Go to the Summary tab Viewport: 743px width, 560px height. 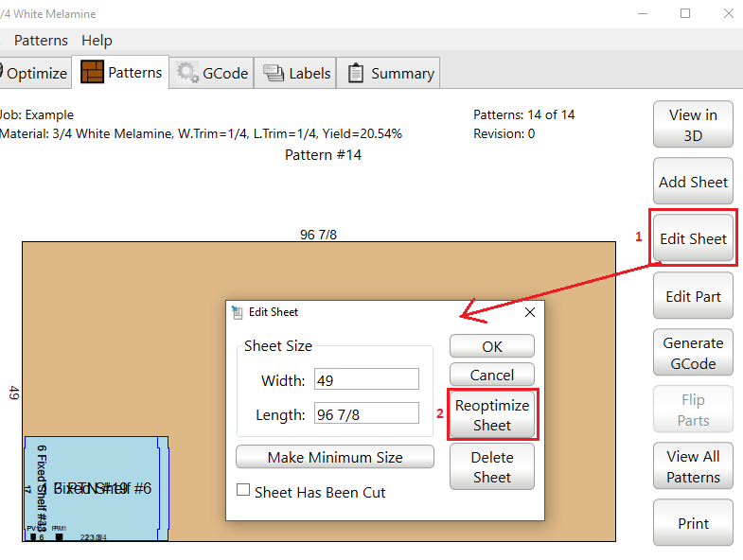(391, 73)
